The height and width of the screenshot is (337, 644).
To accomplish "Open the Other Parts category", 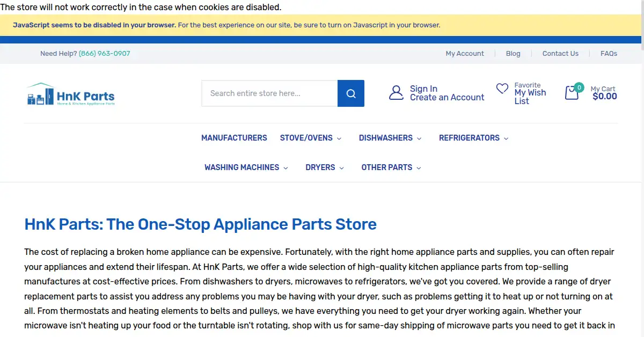I will pyautogui.click(x=387, y=167).
